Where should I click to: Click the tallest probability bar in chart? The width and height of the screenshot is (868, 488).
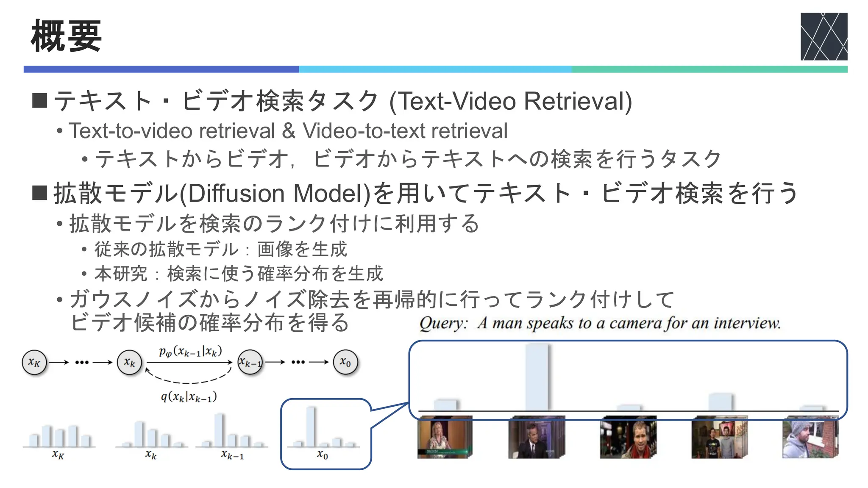[x=537, y=377]
